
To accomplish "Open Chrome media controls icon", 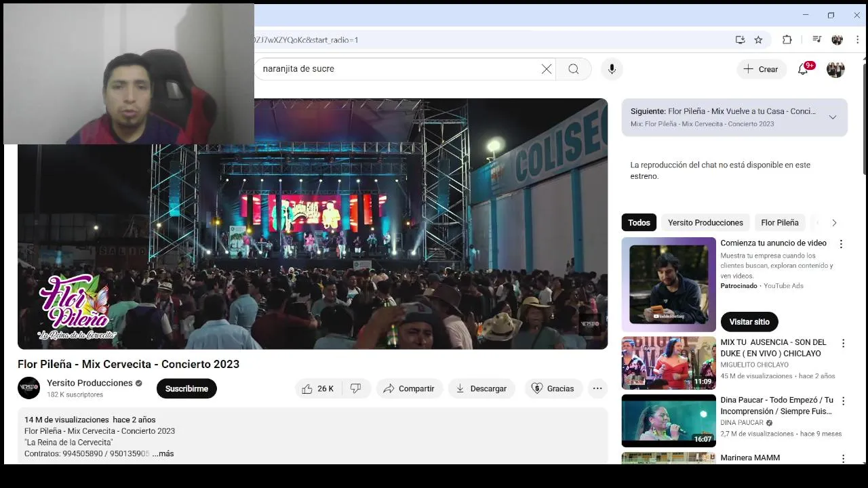I will pyautogui.click(x=816, y=40).
